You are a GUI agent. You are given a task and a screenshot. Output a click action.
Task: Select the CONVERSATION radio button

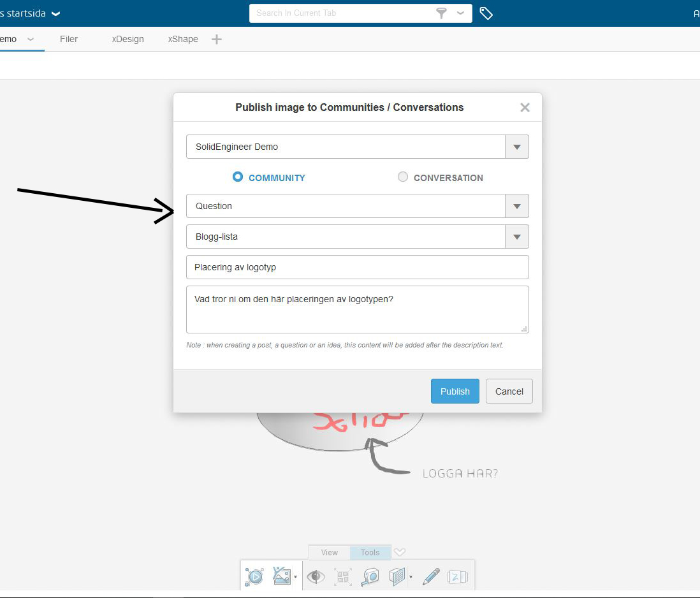[x=403, y=177]
